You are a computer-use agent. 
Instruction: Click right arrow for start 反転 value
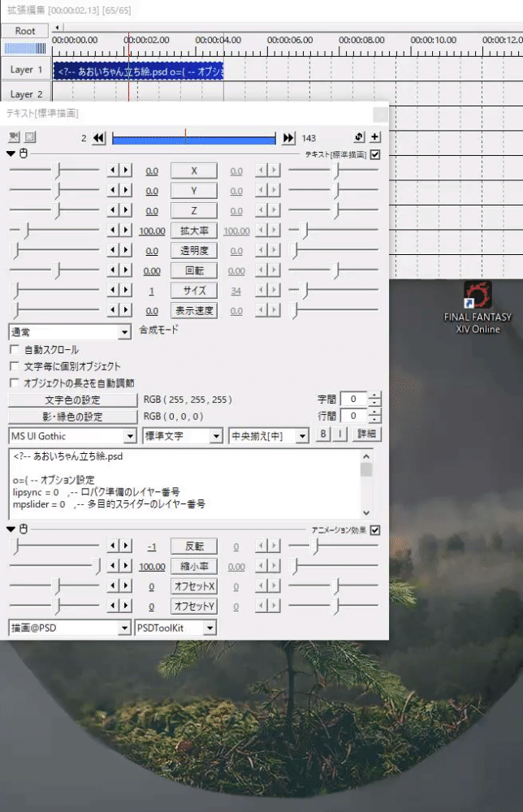[126, 546]
